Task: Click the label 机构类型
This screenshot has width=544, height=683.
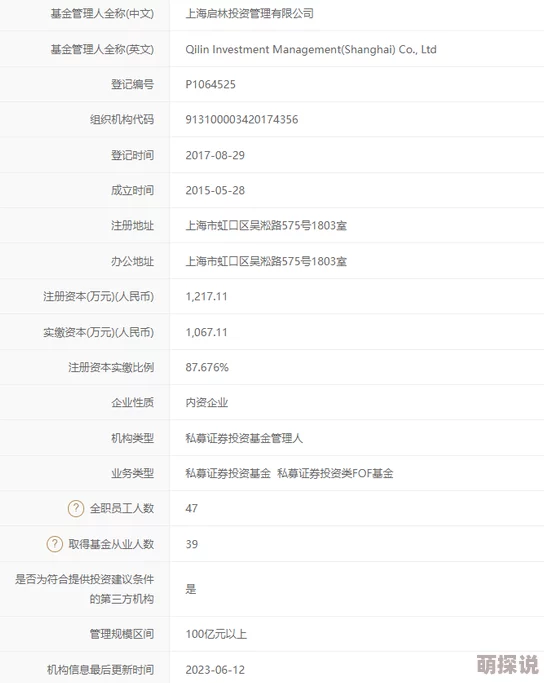Action: pyautogui.click(x=132, y=438)
